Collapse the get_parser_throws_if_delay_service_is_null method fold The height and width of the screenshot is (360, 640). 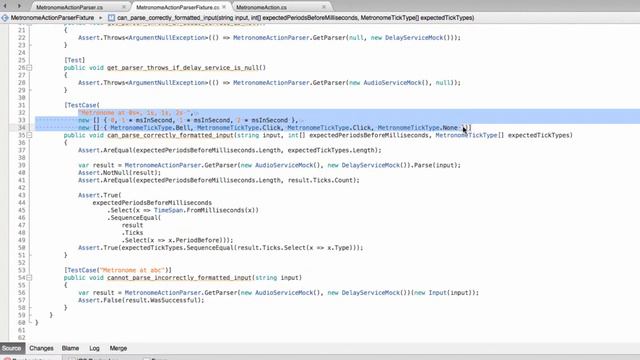tap(29, 68)
